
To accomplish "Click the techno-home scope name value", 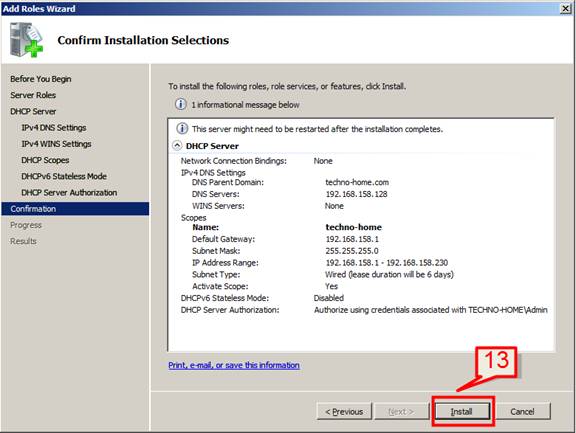I will pyautogui.click(x=353, y=227).
